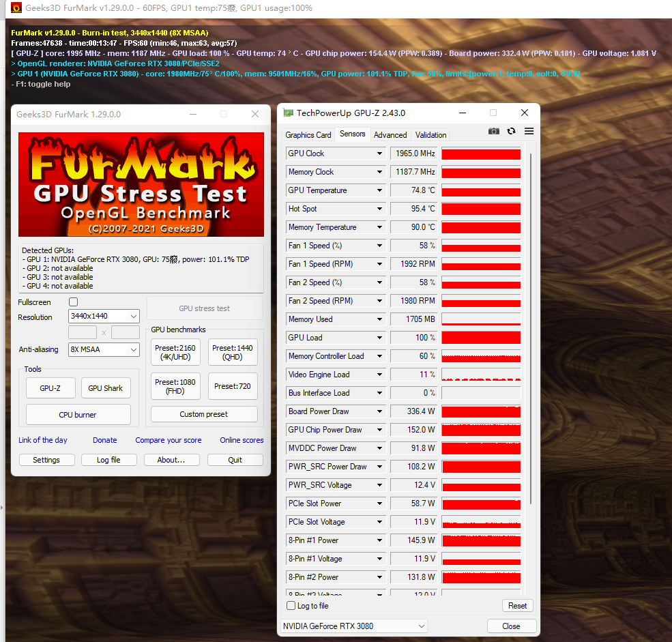Click the GPU-Z screenshot camera icon

(x=494, y=131)
